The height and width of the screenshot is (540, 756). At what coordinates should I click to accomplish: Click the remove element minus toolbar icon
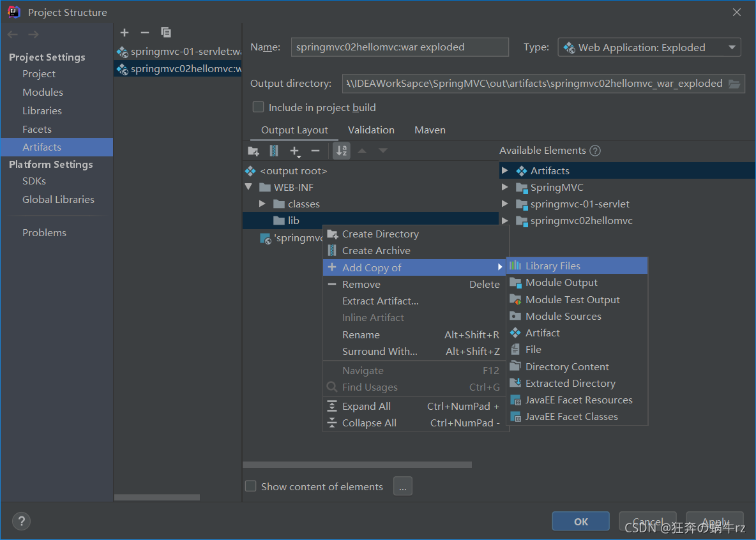(315, 151)
